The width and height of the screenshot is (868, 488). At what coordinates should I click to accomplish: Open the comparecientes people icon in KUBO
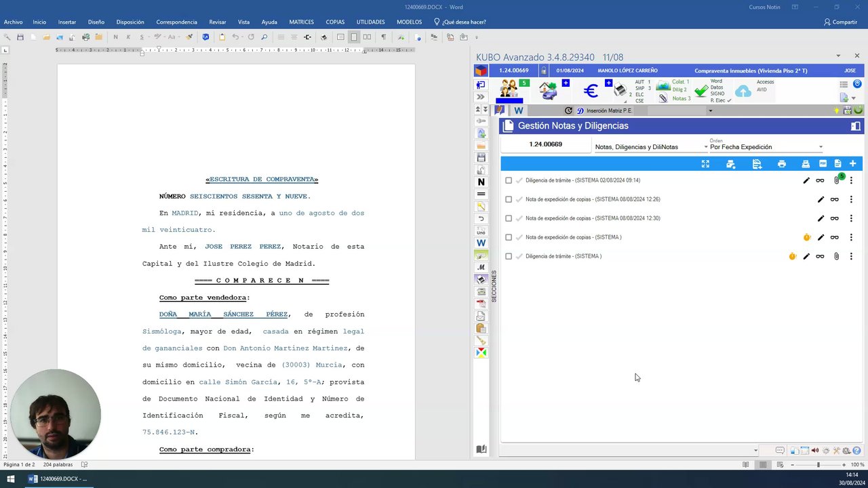click(x=509, y=89)
